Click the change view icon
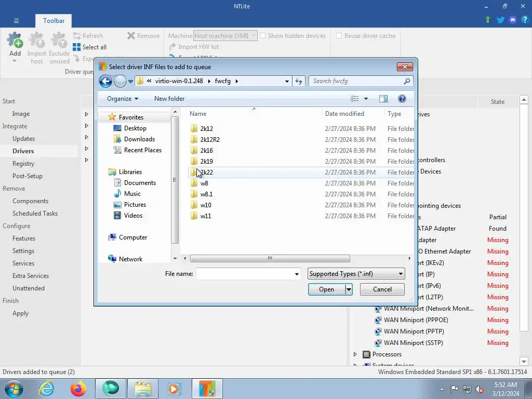The height and width of the screenshot is (399, 532). click(x=354, y=99)
